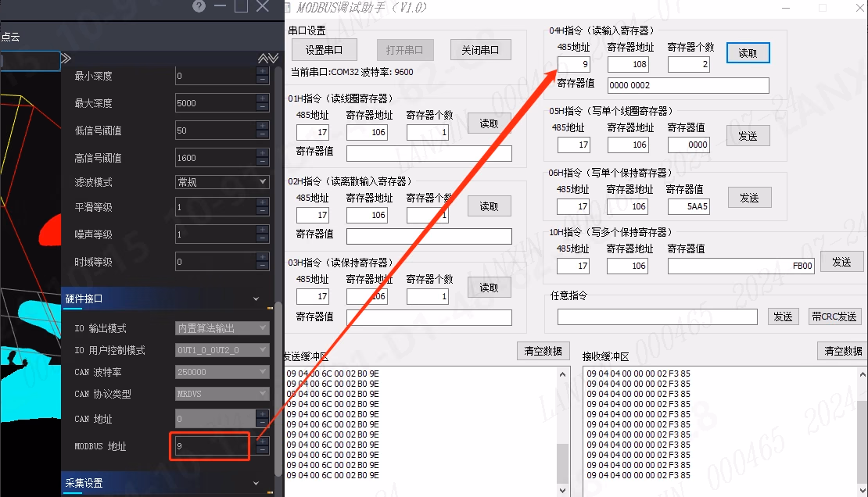Image resolution: width=868 pixels, height=497 pixels.
Task: Click 寄存器值 field in 01H指令 group
Action: (x=429, y=153)
